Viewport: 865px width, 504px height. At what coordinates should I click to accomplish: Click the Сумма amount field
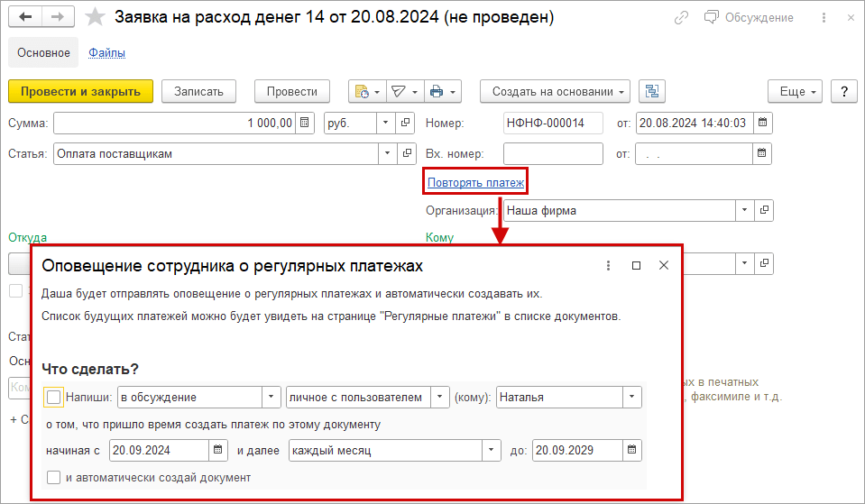click(x=175, y=123)
